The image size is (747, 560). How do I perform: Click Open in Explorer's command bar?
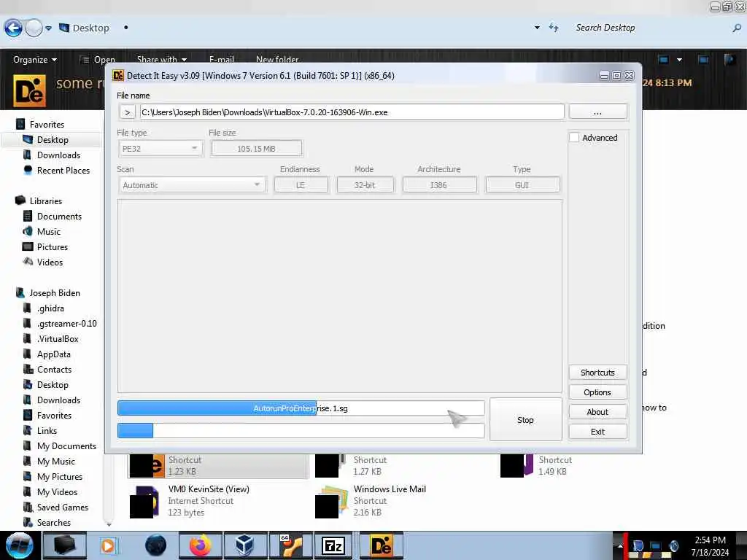[98, 60]
